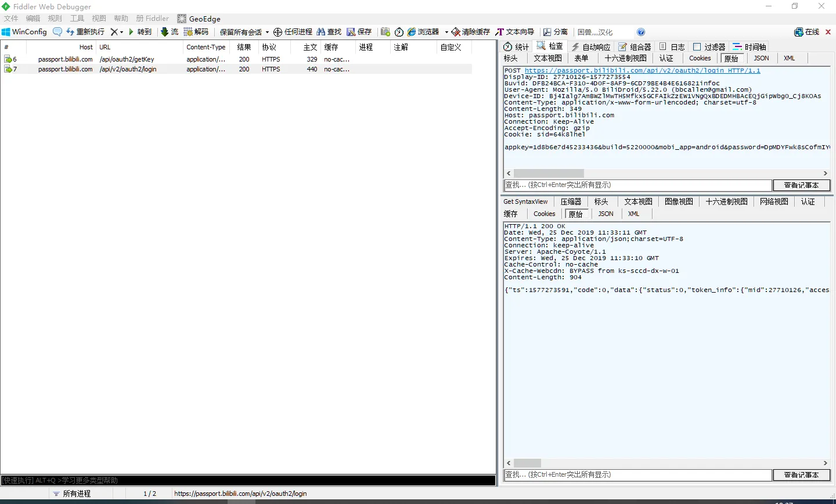Sort sessions by the Result (结果) column
The width and height of the screenshot is (836, 504).
(x=244, y=47)
